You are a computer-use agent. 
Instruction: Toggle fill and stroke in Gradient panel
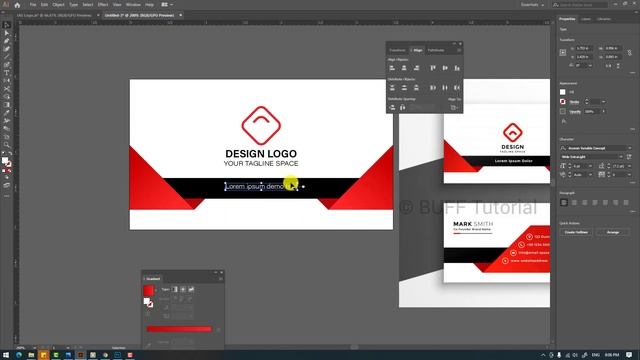[x=148, y=302]
